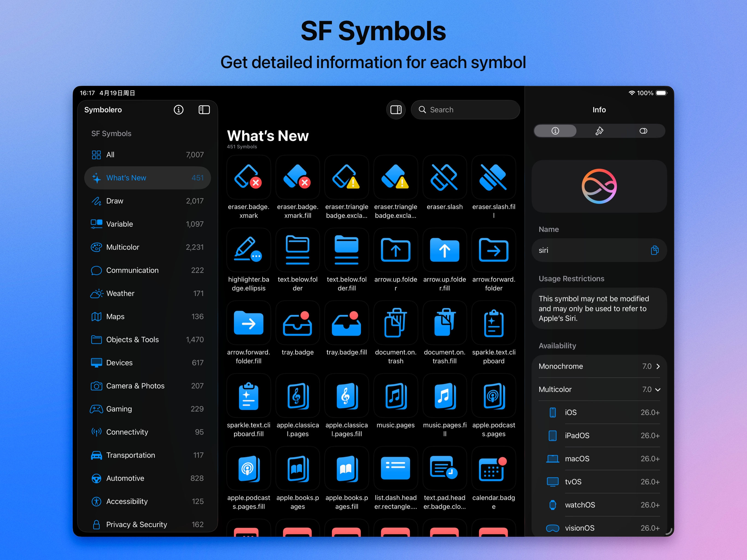Select the tray.badge symbol
Viewport: 747px width, 560px height.
[297, 323]
